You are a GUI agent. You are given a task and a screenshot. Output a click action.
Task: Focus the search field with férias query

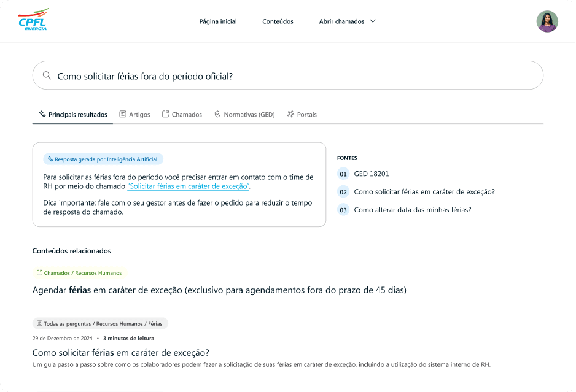[287, 75]
